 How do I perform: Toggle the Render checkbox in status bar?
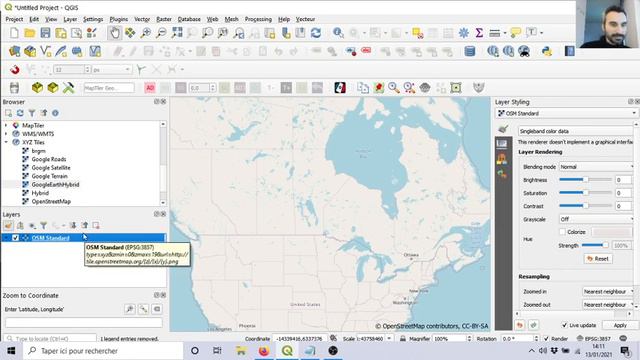coord(546,339)
